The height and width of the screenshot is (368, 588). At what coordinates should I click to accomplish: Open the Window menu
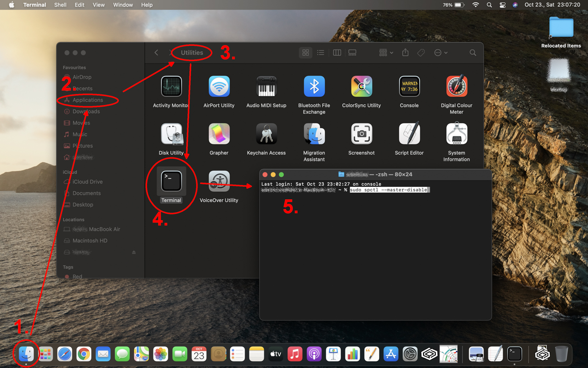click(x=123, y=5)
